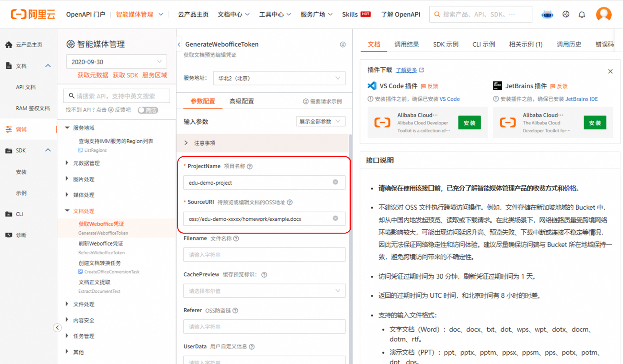Collapse the 文档处理 tree node

67,211
